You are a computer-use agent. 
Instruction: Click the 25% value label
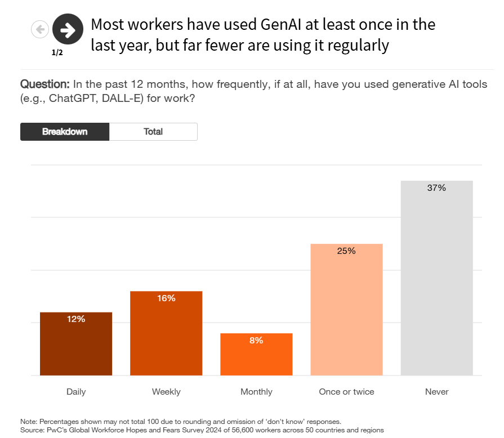pyautogui.click(x=346, y=251)
